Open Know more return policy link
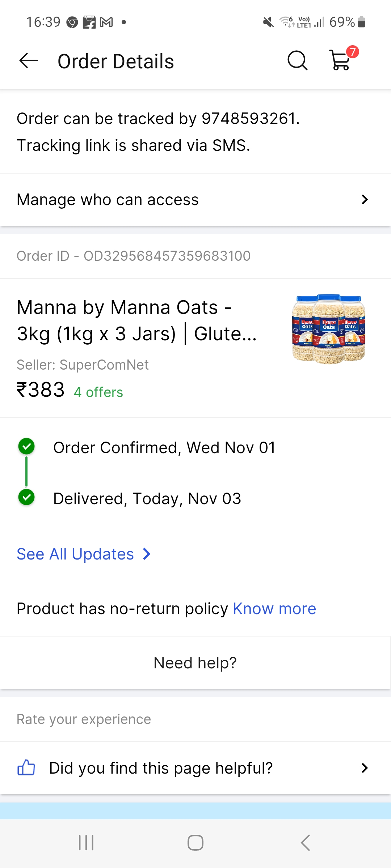Image resolution: width=391 pixels, height=868 pixels. coord(274,609)
